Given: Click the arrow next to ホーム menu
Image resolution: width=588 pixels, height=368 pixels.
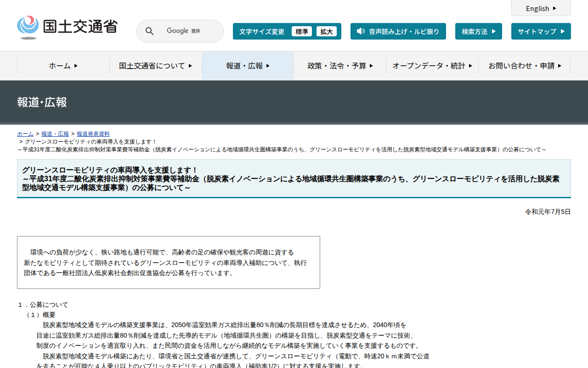Looking at the screenshot, I should 76,66.
